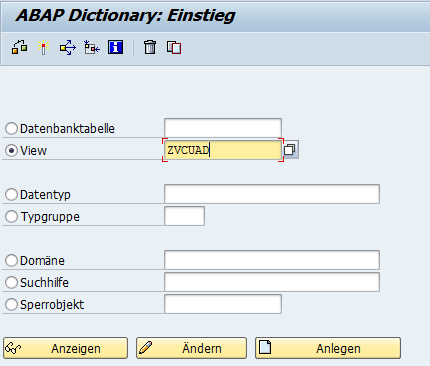Image resolution: width=430 pixels, height=366 pixels.
Task: Select the Sperrobjekt radio button
Action: (11, 304)
